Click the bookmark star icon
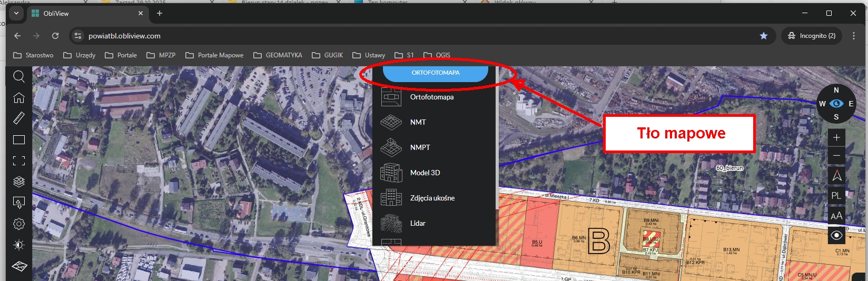868x281 pixels. [x=764, y=36]
